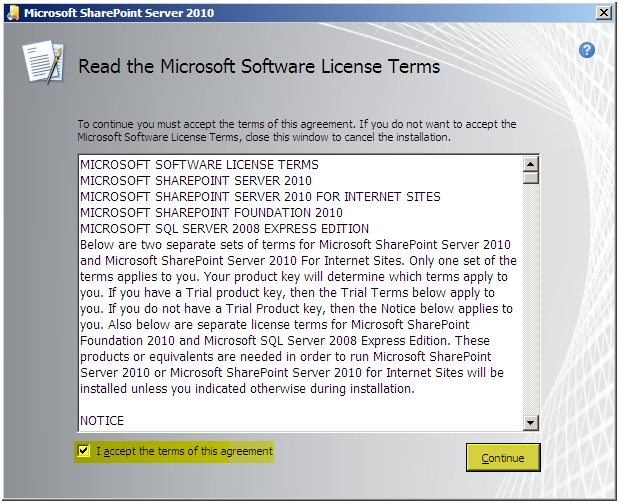Click the license text scrollbar thumb
Viewport: 619px width, 503px height.
pos(531,178)
